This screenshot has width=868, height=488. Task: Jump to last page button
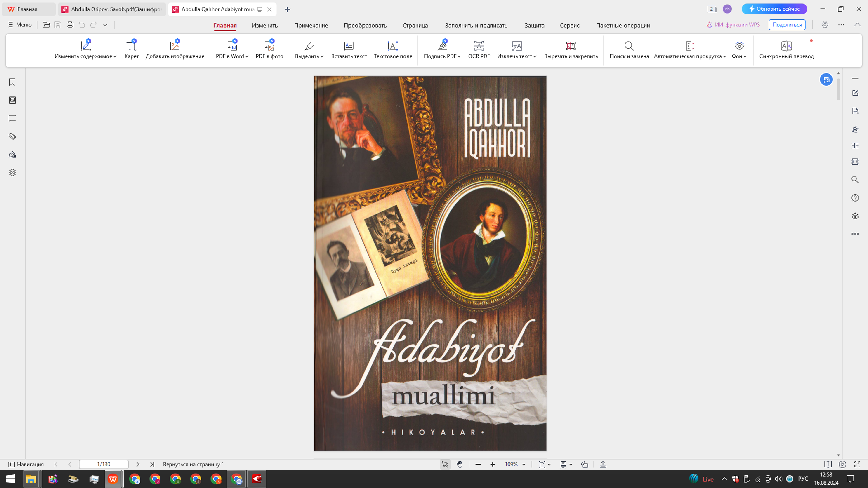coord(152,464)
